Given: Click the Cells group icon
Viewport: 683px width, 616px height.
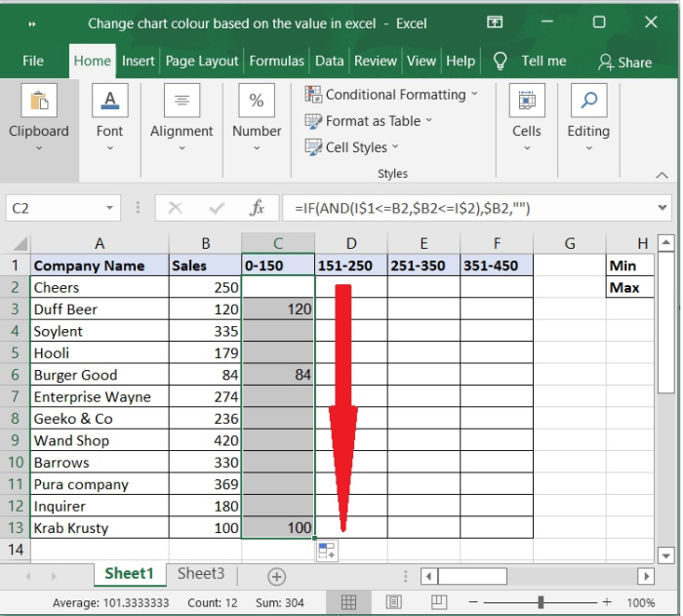Looking at the screenshot, I should coord(527,101).
